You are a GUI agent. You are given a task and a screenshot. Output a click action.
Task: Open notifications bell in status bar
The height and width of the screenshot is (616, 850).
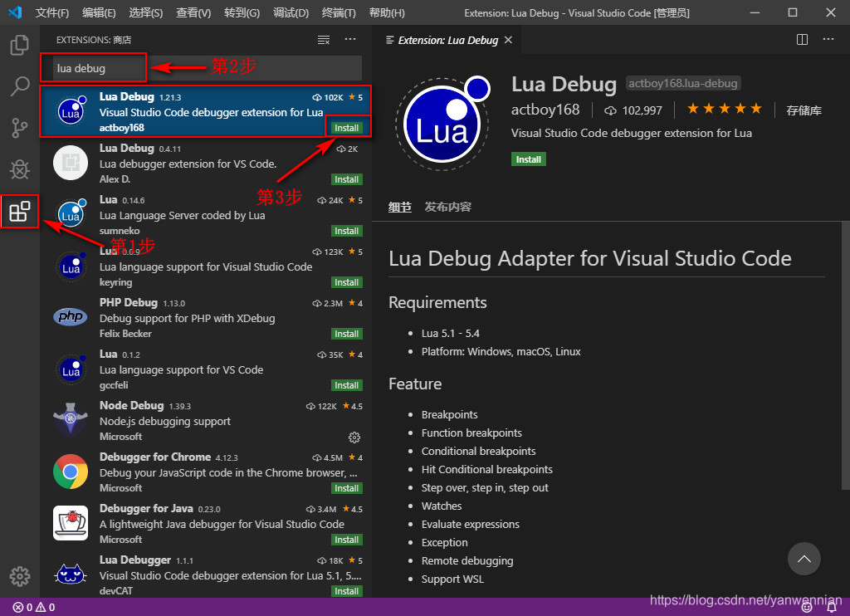(832, 608)
